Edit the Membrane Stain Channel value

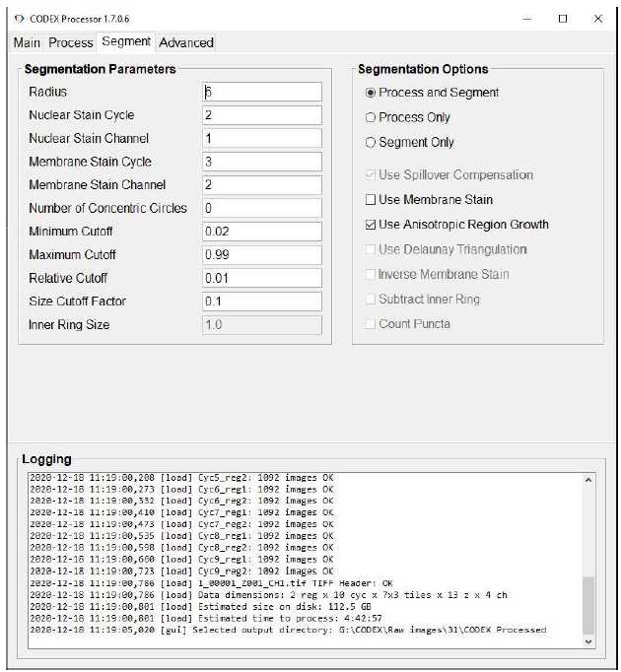point(262,184)
